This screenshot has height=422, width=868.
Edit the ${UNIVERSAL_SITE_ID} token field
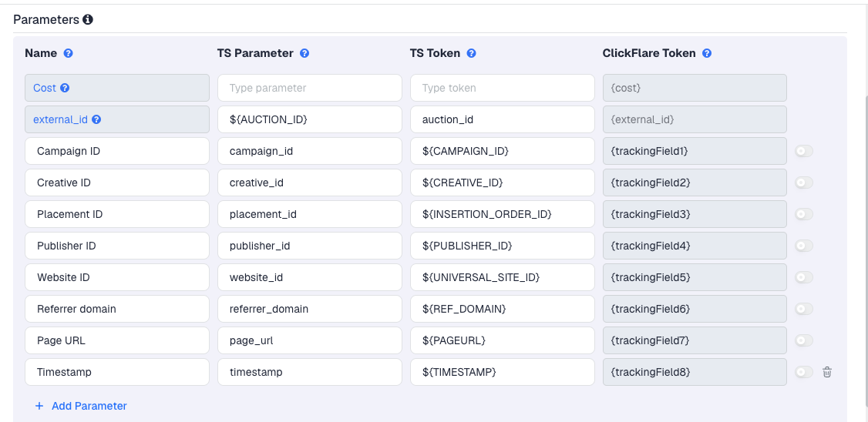[502, 277]
